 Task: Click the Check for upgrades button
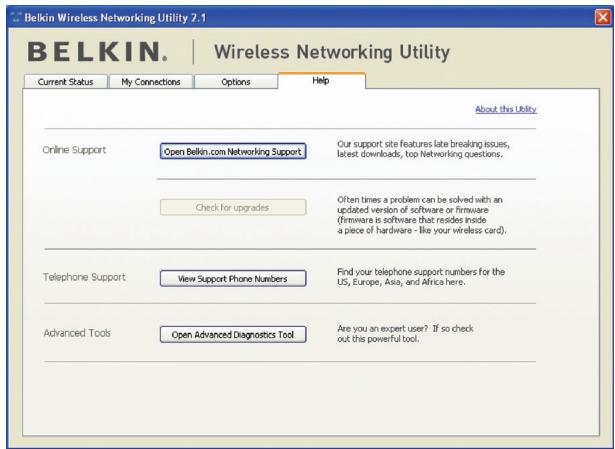pos(233,207)
